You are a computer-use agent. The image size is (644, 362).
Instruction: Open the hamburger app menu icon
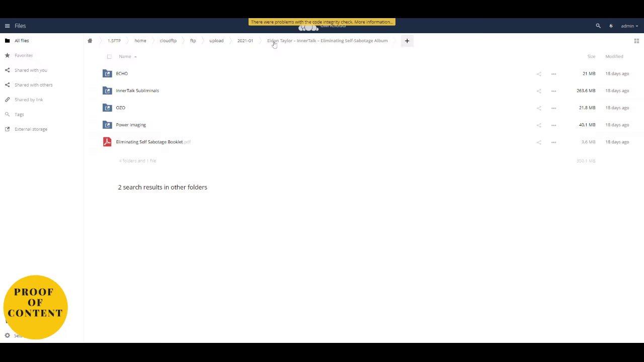[7, 26]
